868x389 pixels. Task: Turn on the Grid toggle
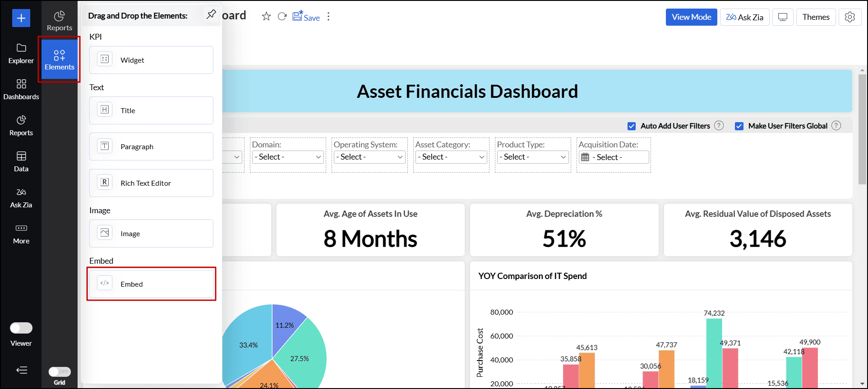click(x=60, y=371)
